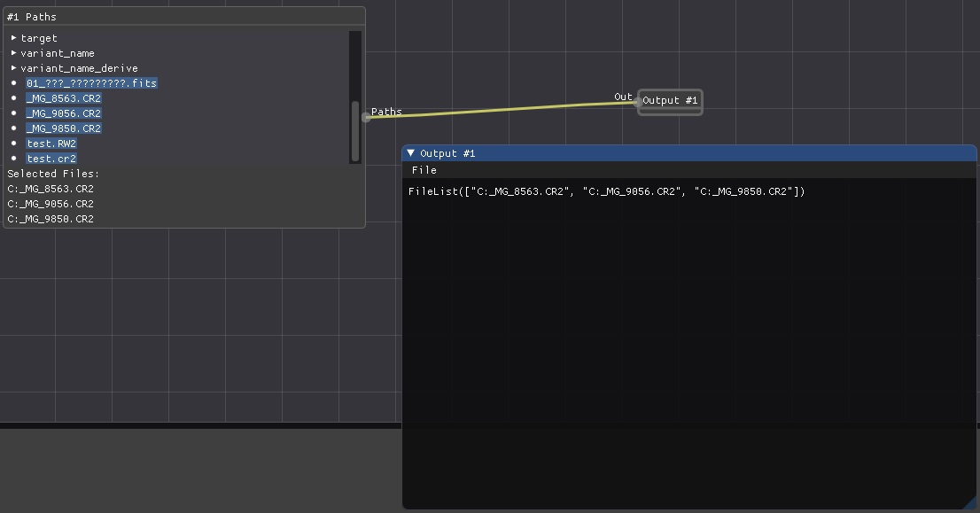Select the _MG_9056.CR2 file entry
The height and width of the screenshot is (513, 980).
(64, 113)
